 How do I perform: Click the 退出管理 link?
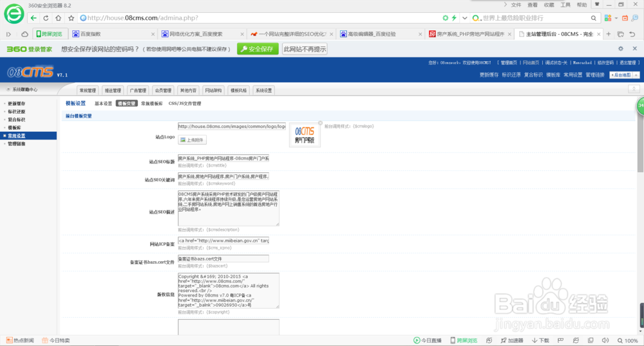[627, 63]
